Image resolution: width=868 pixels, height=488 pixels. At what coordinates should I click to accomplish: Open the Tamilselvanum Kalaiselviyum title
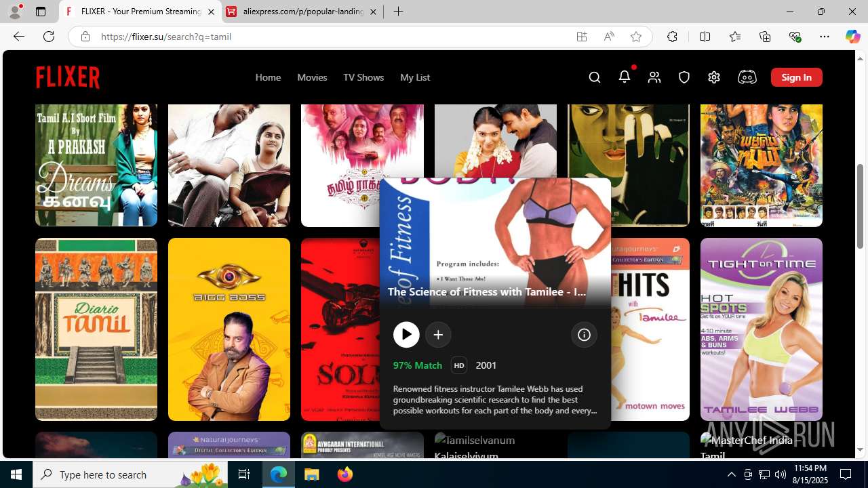point(495,445)
